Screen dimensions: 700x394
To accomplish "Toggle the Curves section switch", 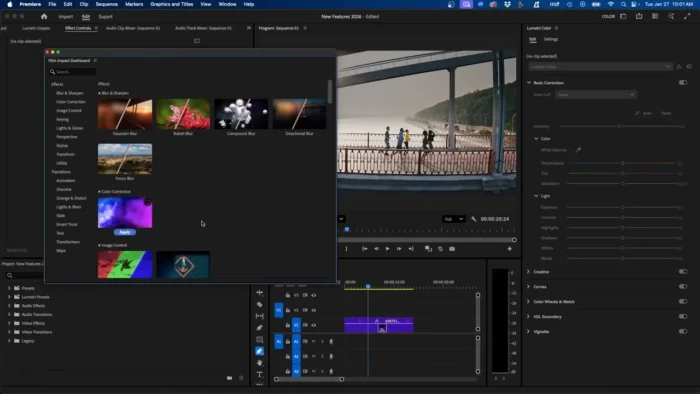I will pos(683,286).
